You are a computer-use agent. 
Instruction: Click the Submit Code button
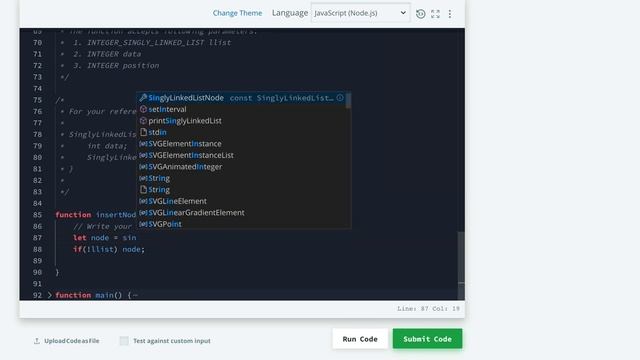click(x=427, y=339)
